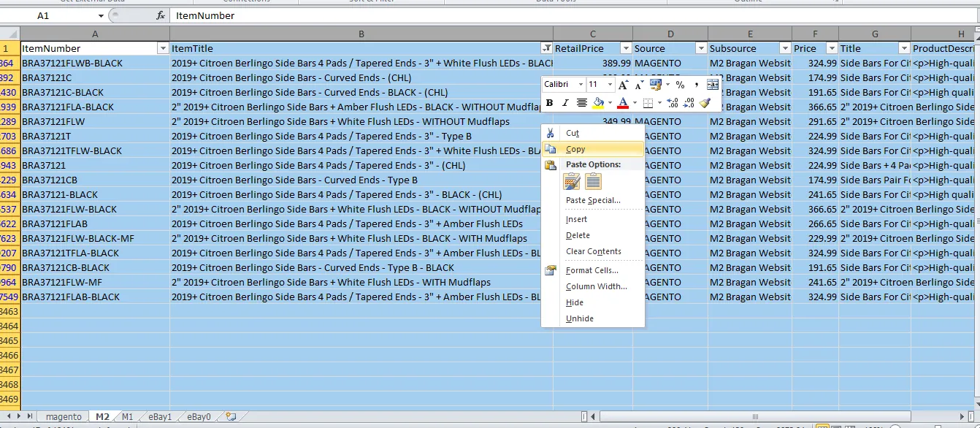The height and width of the screenshot is (428, 980).
Task: Click Increase Decimal icon
Action: [x=673, y=104]
